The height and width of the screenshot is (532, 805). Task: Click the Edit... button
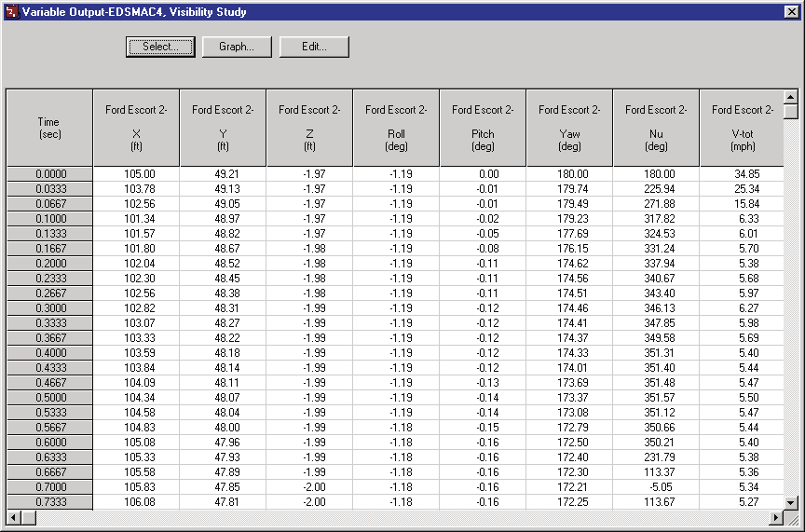314,47
